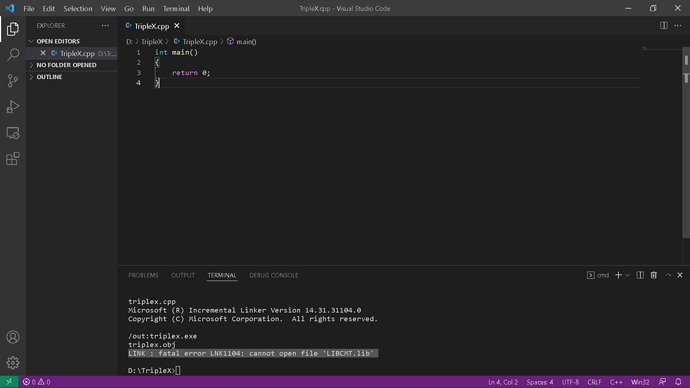The image size is (690, 388).
Task: Change indentation via Spaces: 4
Action: pos(540,382)
